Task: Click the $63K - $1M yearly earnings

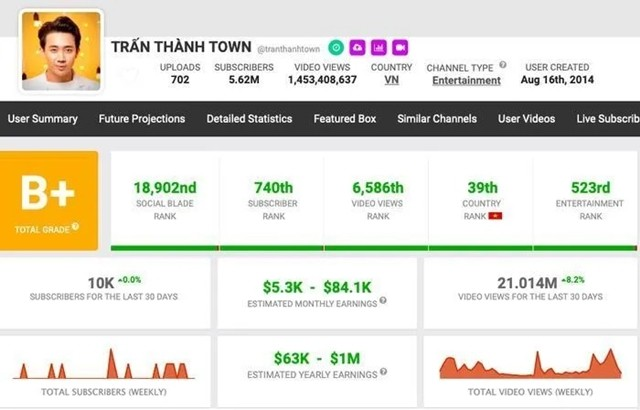Action: pyautogui.click(x=317, y=359)
